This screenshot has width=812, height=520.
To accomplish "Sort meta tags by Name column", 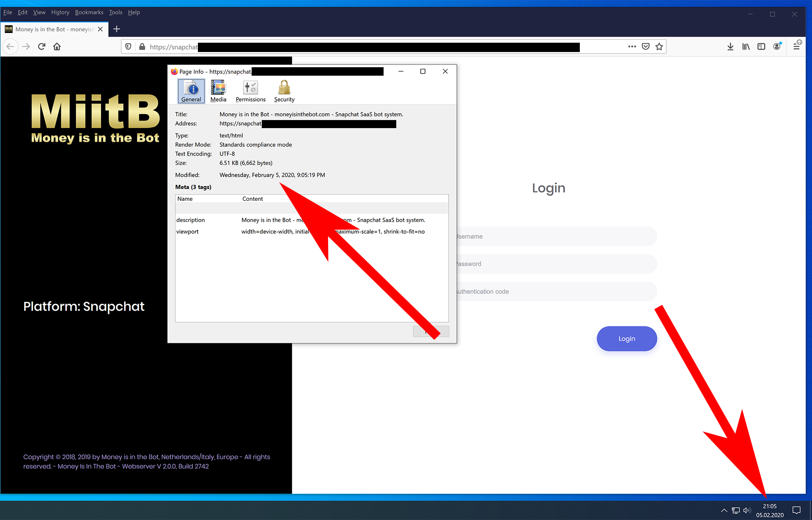I will pos(208,199).
